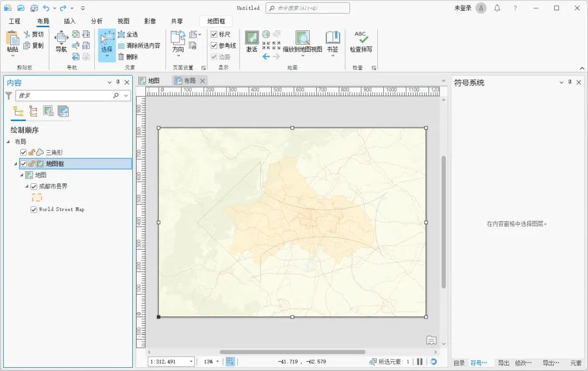Click the 激活 (Activate) map frame icon
This screenshot has width=588, height=371.
coord(252,38)
